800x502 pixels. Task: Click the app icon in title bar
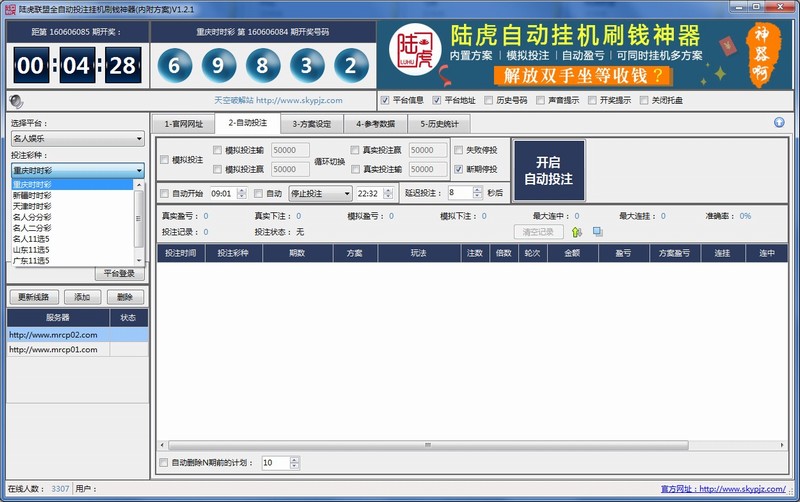[x=9, y=8]
